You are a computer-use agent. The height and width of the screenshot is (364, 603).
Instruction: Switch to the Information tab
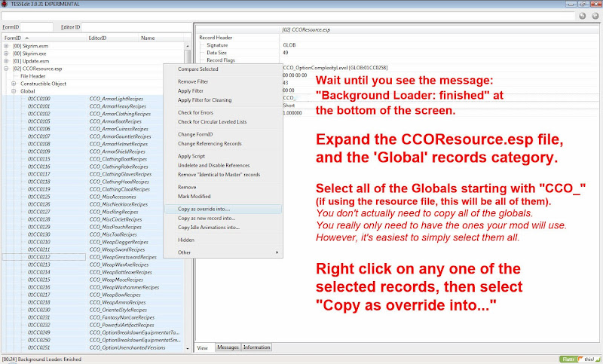[x=256, y=347]
